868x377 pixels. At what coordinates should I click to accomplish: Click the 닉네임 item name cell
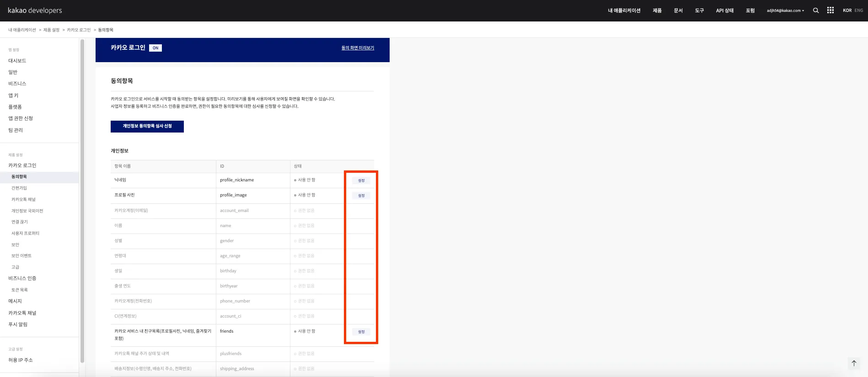click(x=163, y=181)
